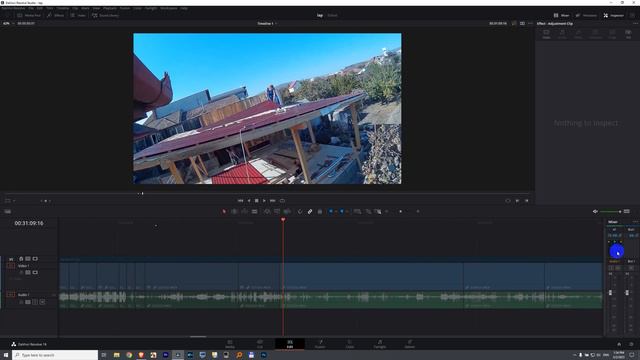Open flag color dropdown arrow

pos(336,211)
